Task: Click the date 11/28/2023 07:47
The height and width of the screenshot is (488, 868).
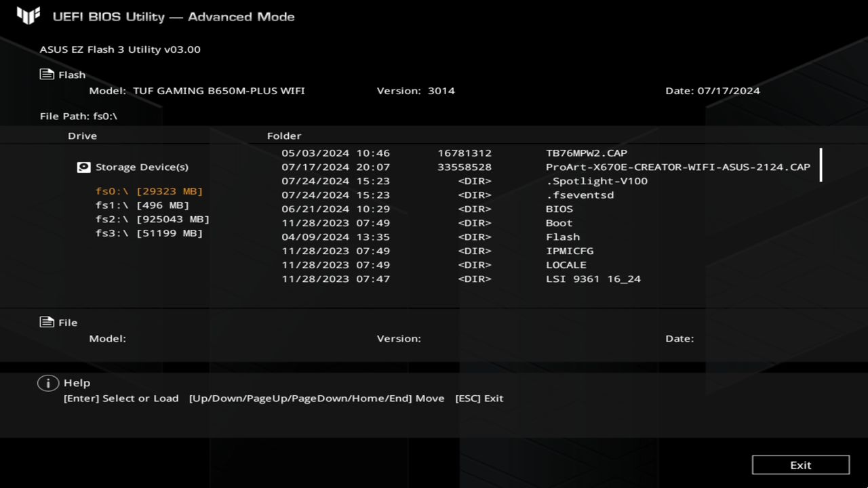Action: tap(336, 279)
